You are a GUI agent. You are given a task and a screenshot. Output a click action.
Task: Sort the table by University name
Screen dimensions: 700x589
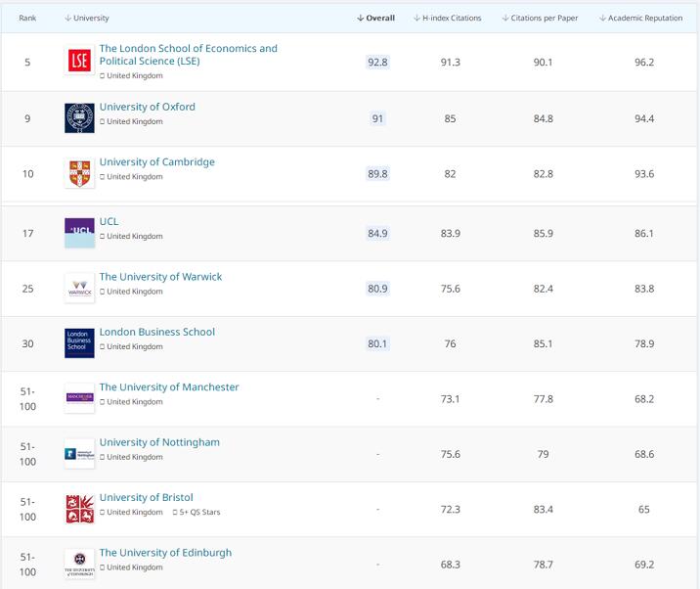(87, 19)
